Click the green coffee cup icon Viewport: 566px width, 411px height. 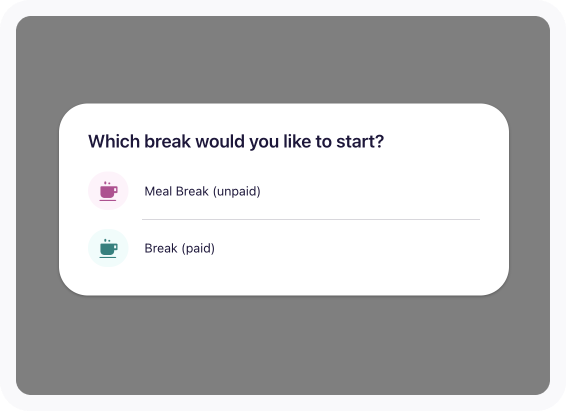(108, 248)
